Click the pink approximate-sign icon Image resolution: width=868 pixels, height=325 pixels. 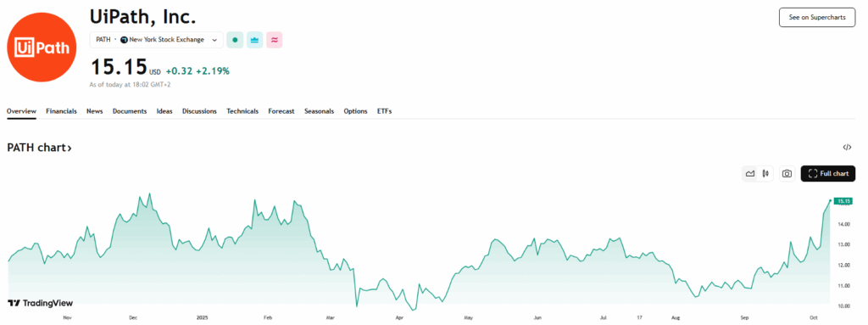pos(275,40)
